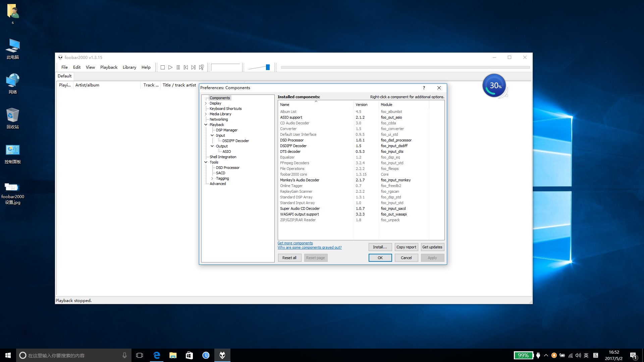Open the Get more components link

click(x=295, y=243)
